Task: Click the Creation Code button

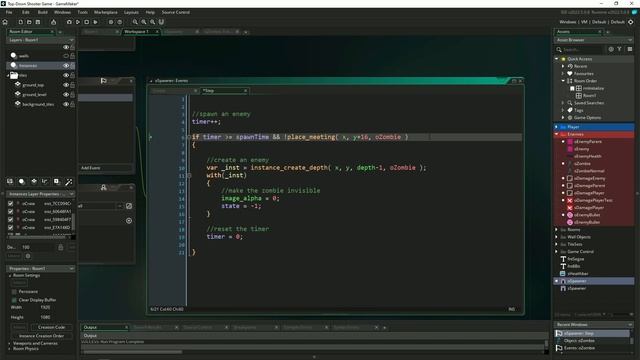Action: 51,327
